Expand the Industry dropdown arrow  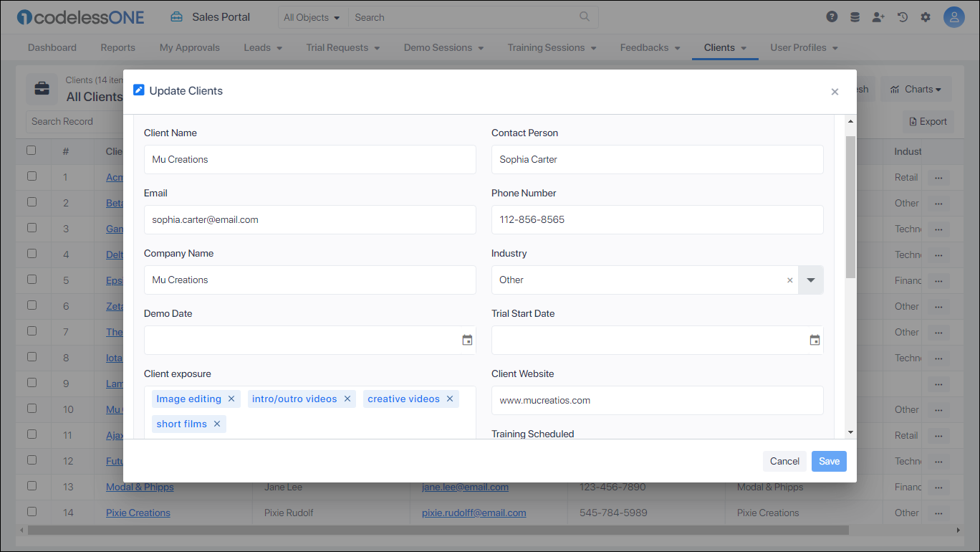click(810, 280)
